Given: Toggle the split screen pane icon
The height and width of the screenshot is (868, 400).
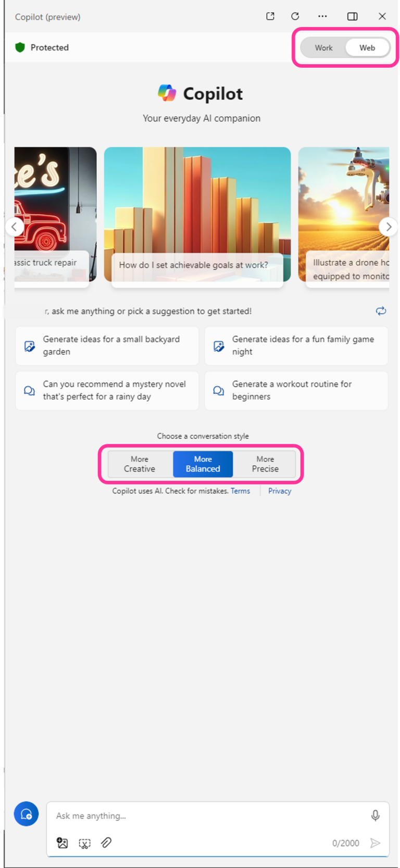Looking at the screenshot, I should [x=353, y=16].
